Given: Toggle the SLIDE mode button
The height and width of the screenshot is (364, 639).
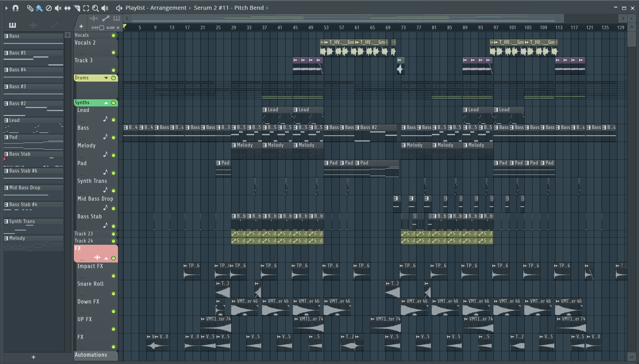Looking at the screenshot, I should pos(118,28).
